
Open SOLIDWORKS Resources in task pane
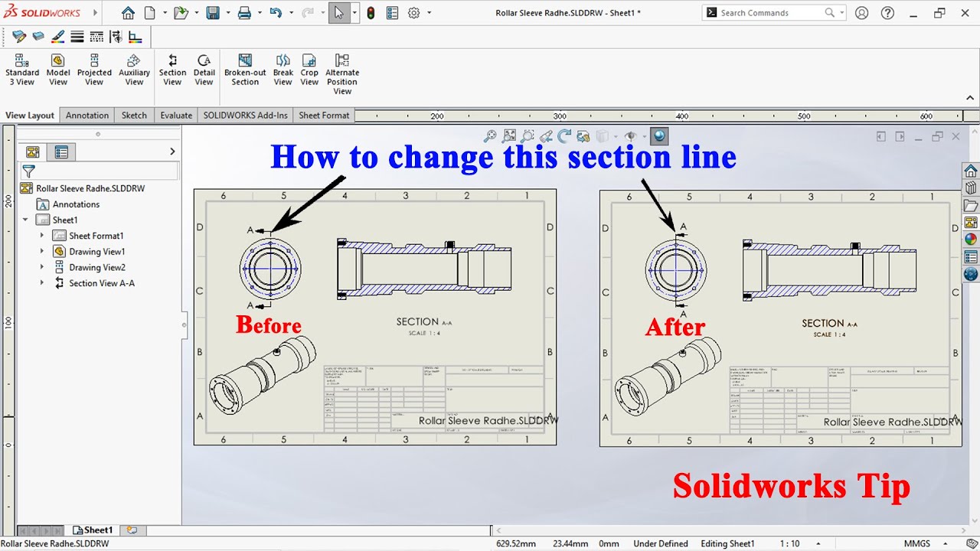(971, 171)
